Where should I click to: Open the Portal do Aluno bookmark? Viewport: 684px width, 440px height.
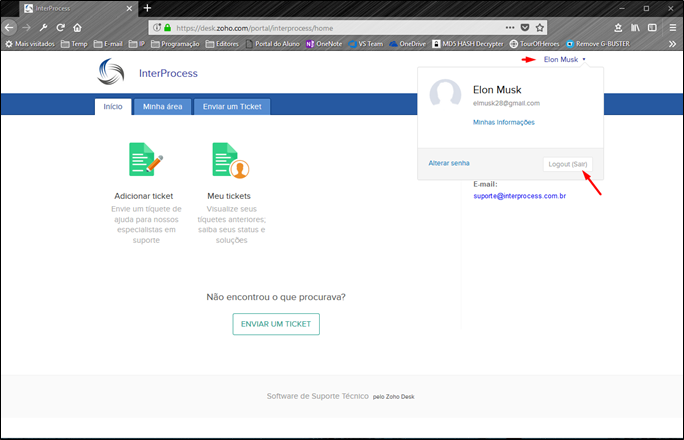coord(273,44)
